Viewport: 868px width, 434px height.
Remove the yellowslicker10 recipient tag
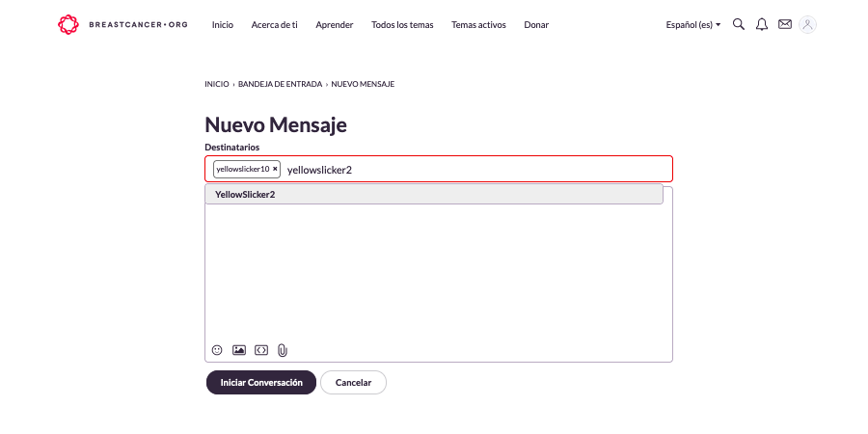[275, 169]
